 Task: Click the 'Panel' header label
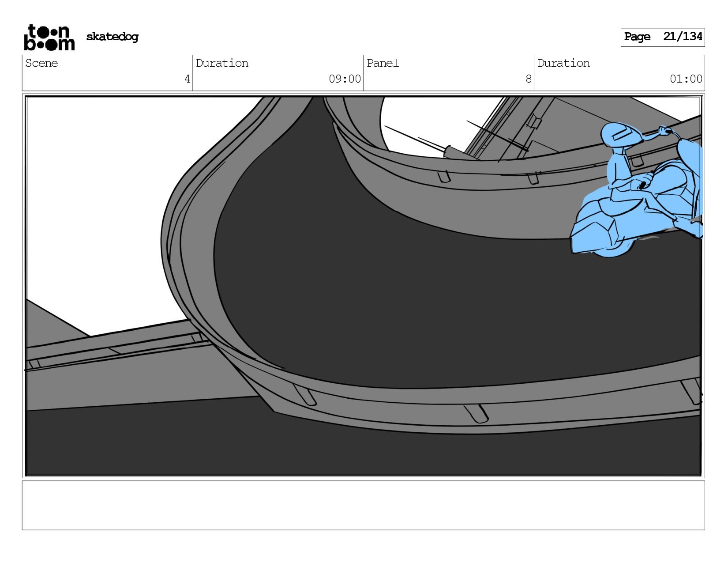tap(383, 63)
